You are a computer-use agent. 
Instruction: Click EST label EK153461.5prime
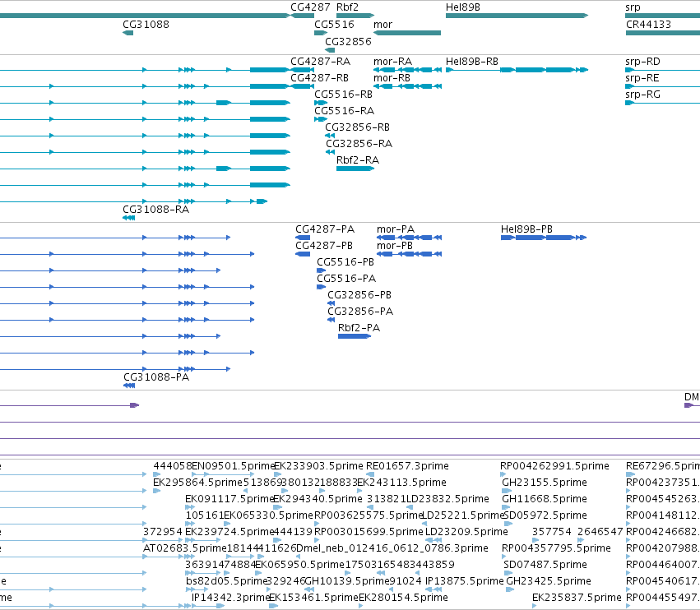pyautogui.click(x=314, y=598)
